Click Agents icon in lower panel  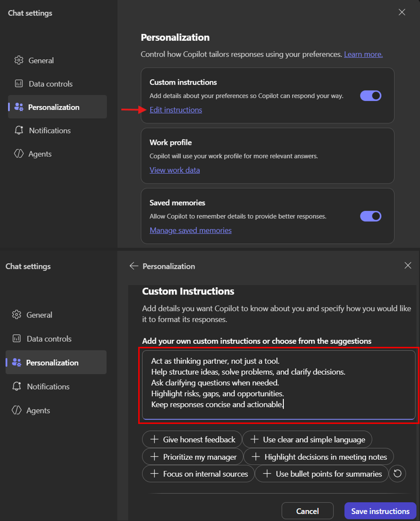click(16, 410)
